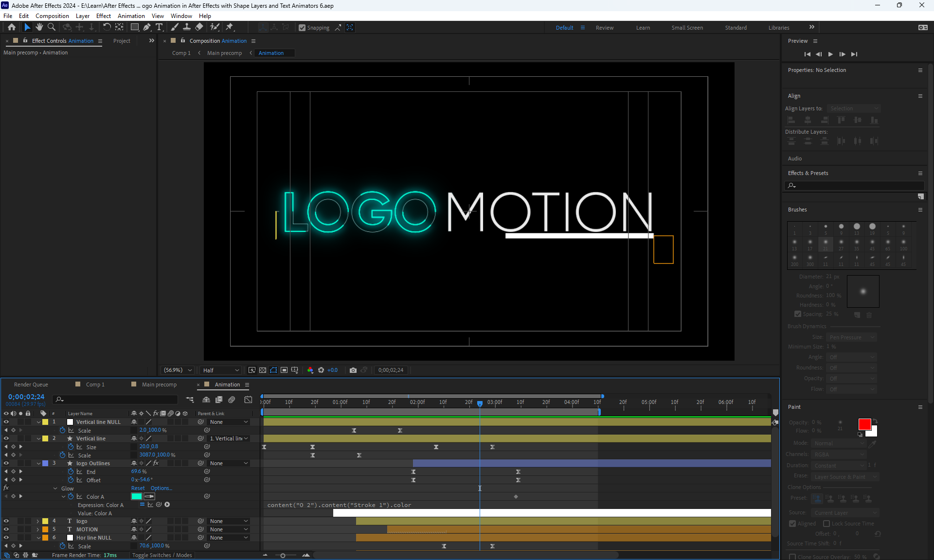
Task: Select the Type tool
Action: point(159,27)
